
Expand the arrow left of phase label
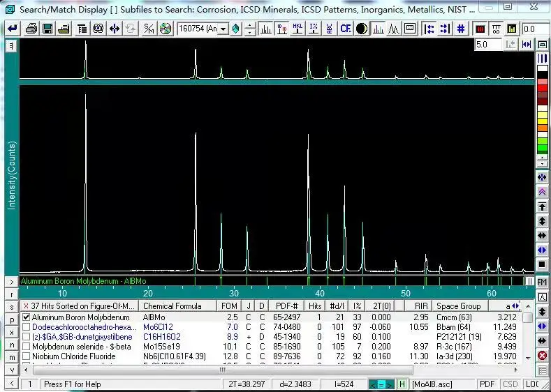11,282
